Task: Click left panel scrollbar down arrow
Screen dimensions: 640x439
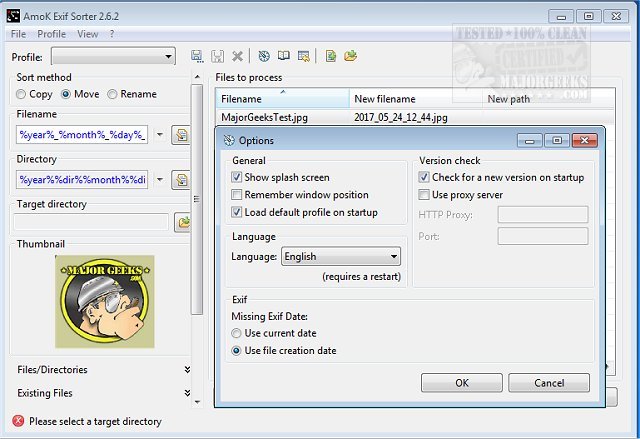Action: pos(197,402)
